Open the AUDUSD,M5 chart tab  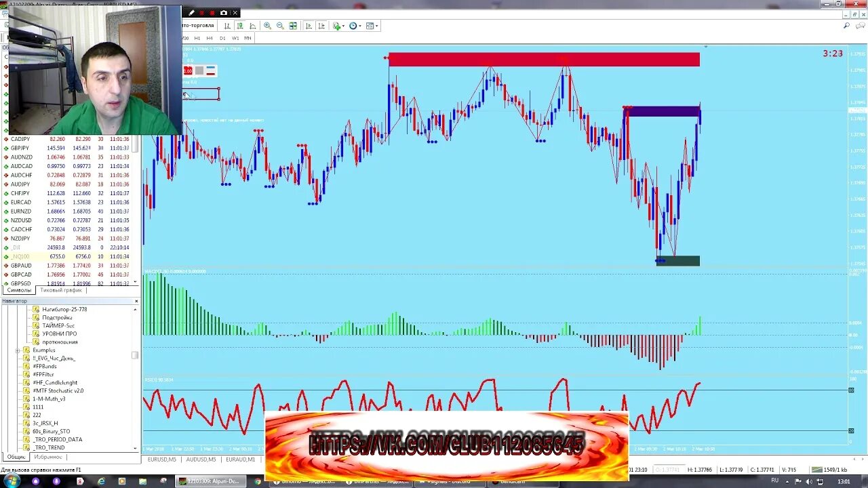(201, 460)
